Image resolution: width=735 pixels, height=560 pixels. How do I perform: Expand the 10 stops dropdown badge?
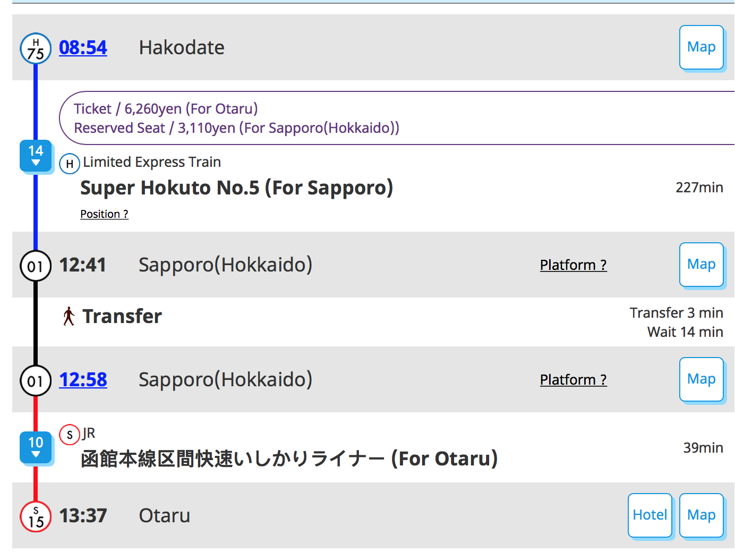36,447
